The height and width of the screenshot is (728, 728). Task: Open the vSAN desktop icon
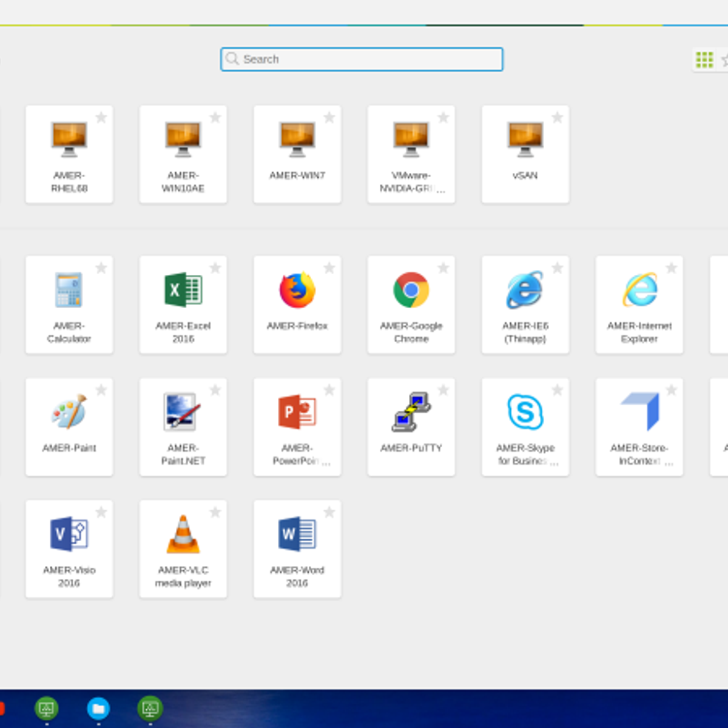[525, 139]
